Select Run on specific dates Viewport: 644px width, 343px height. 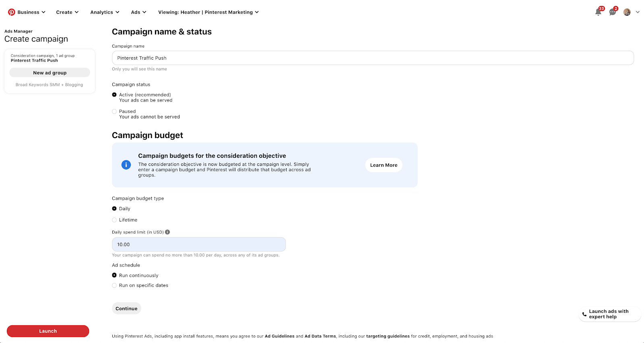coord(114,285)
